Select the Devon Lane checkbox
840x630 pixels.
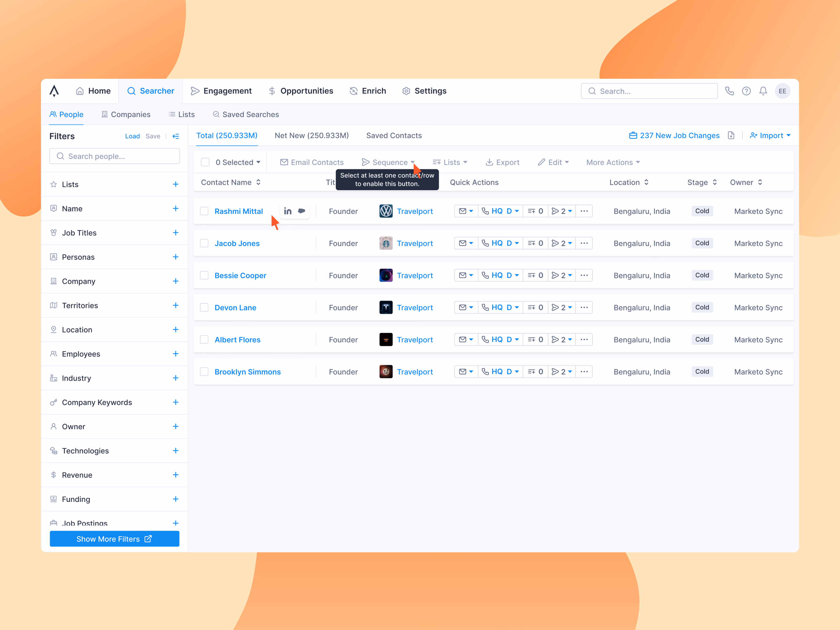point(204,308)
